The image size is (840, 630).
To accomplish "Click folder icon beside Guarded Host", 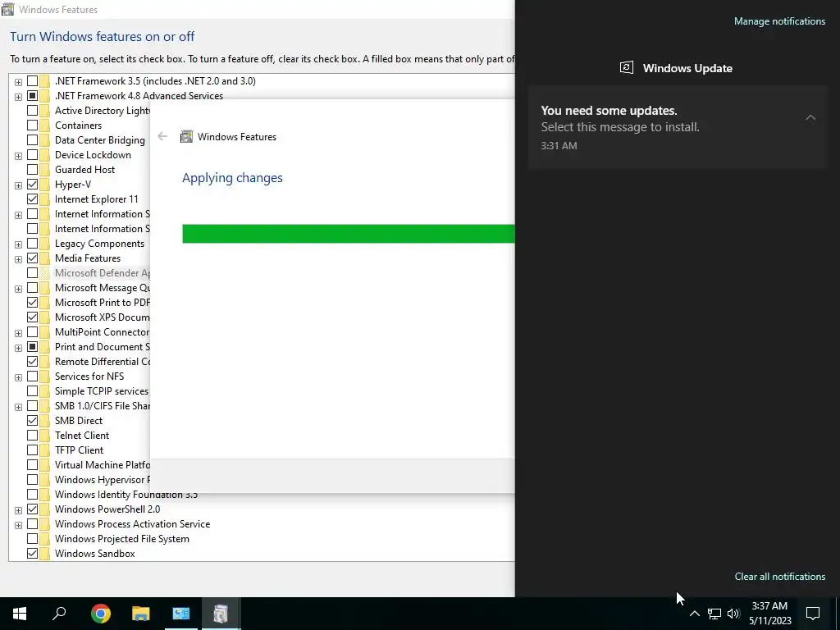I will (x=45, y=170).
